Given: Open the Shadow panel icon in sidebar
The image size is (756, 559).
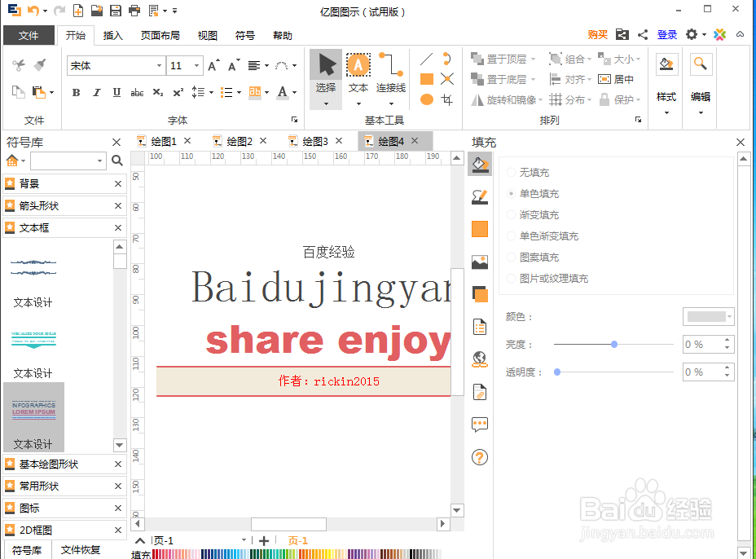Looking at the screenshot, I should (480, 294).
